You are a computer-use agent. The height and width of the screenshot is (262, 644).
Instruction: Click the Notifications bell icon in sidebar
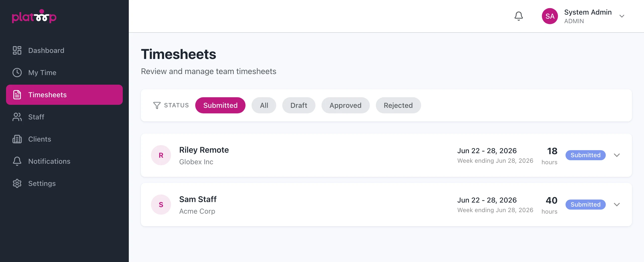[17, 161]
